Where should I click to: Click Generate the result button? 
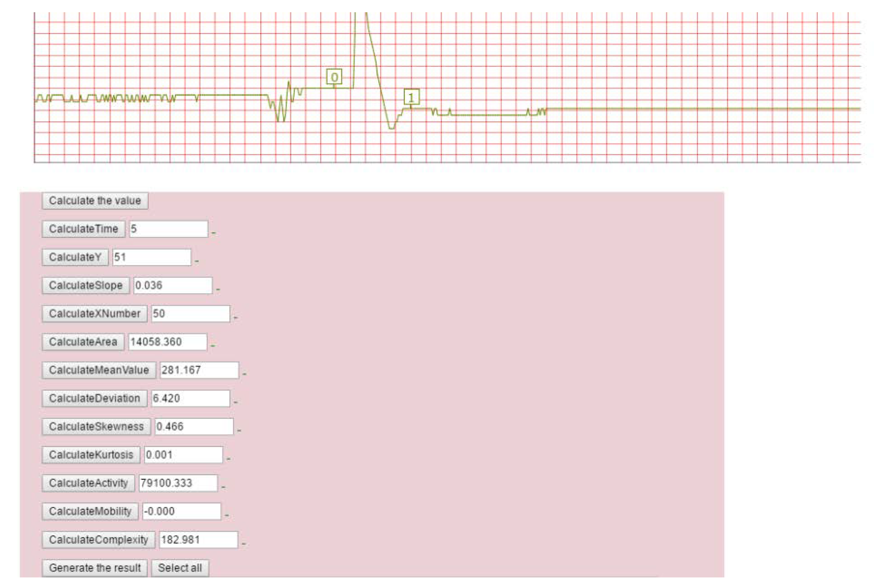click(94, 568)
